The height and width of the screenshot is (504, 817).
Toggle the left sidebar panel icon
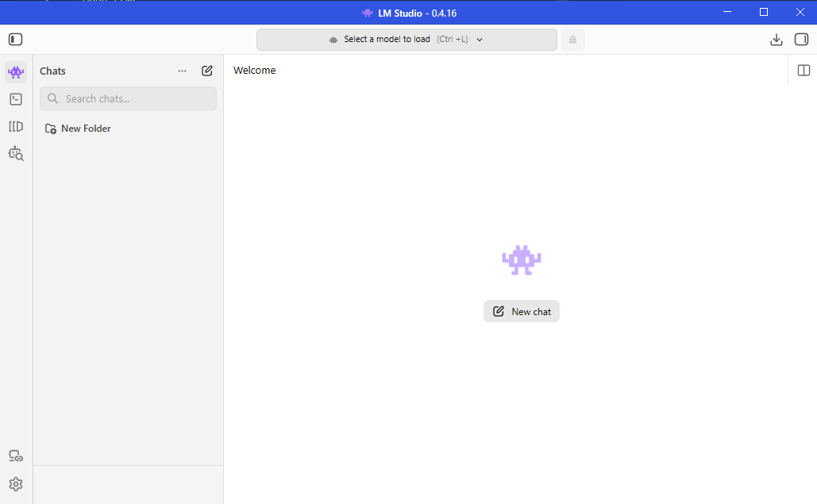coord(16,40)
